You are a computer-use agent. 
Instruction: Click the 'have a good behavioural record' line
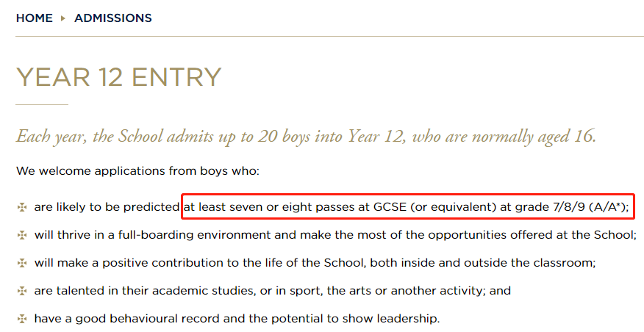pyautogui.click(x=237, y=319)
